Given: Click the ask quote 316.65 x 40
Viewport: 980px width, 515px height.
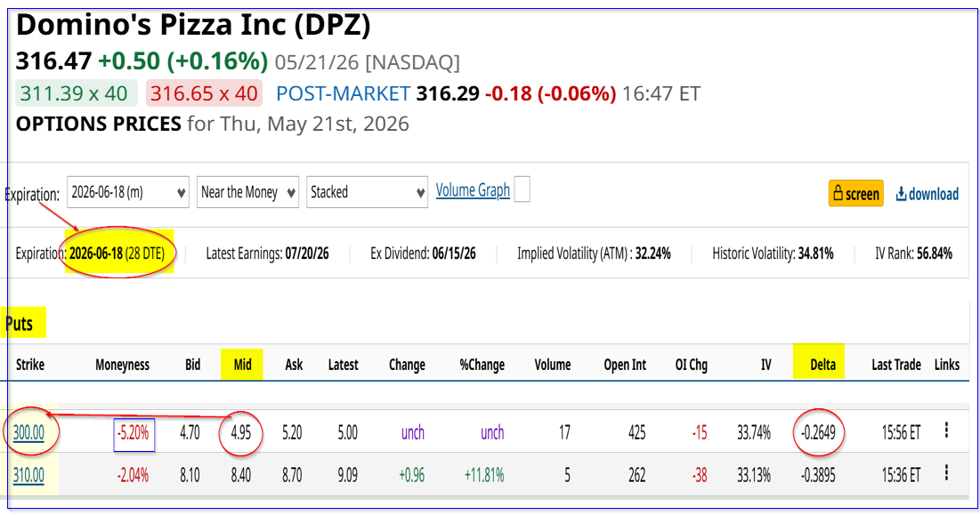Looking at the screenshot, I should [204, 93].
